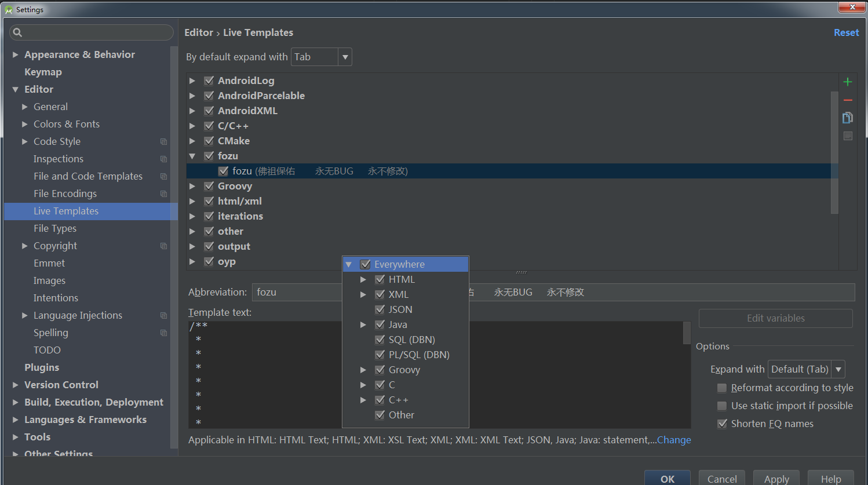Collapse the Editor settings section
This screenshot has width=868, height=485.
tap(16, 89)
